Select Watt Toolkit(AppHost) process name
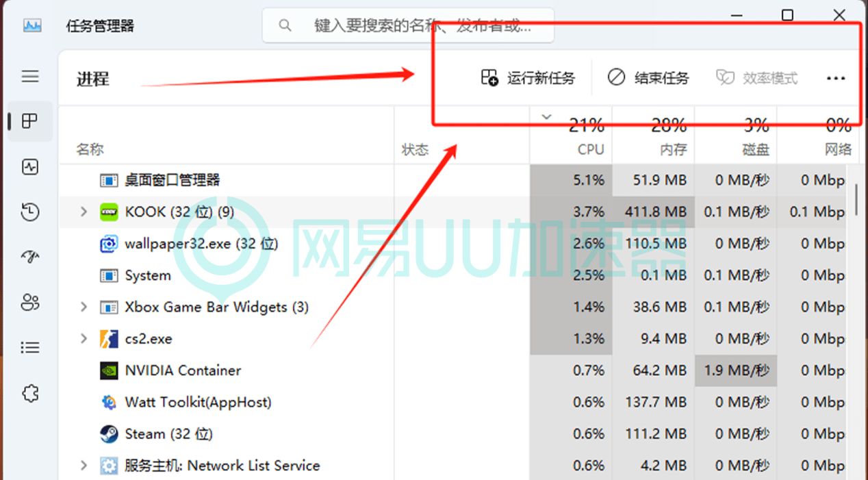The height and width of the screenshot is (480, 868). click(198, 403)
